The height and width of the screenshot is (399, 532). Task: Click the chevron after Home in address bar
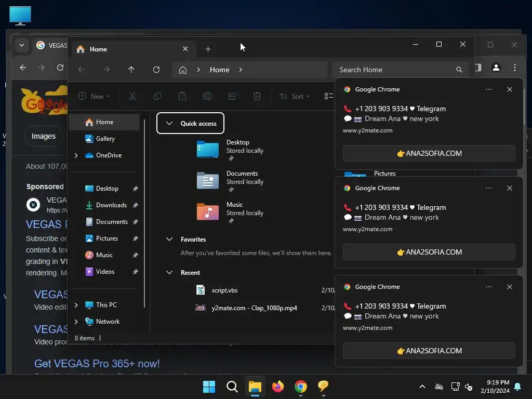tap(241, 70)
